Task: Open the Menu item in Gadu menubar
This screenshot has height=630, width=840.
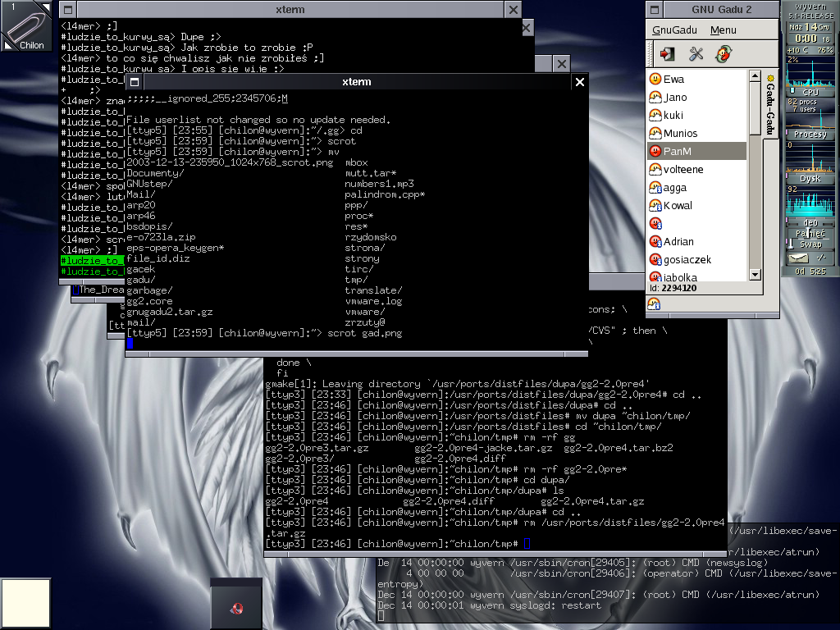Action: (723, 30)
